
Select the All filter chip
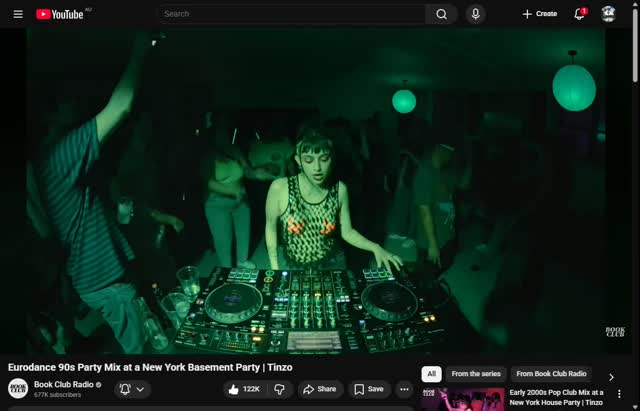point(431,374)
